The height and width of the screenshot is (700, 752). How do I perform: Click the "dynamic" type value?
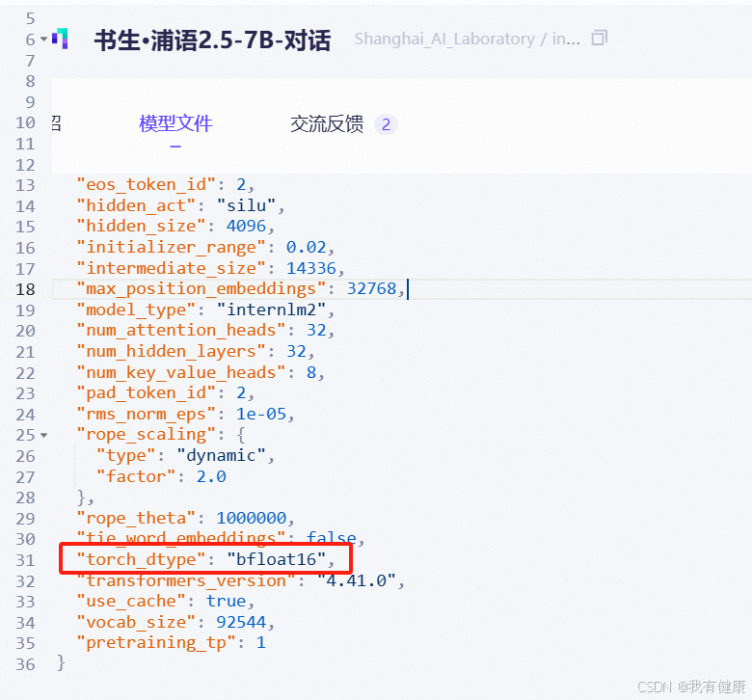221,456
